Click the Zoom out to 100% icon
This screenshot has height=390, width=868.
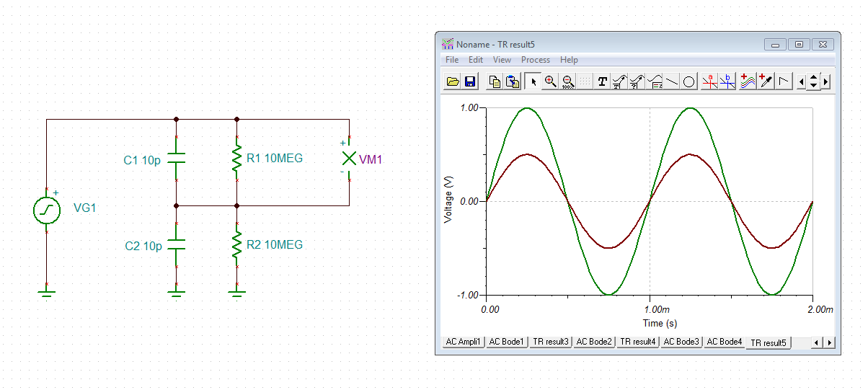click(x=567, y=81)
